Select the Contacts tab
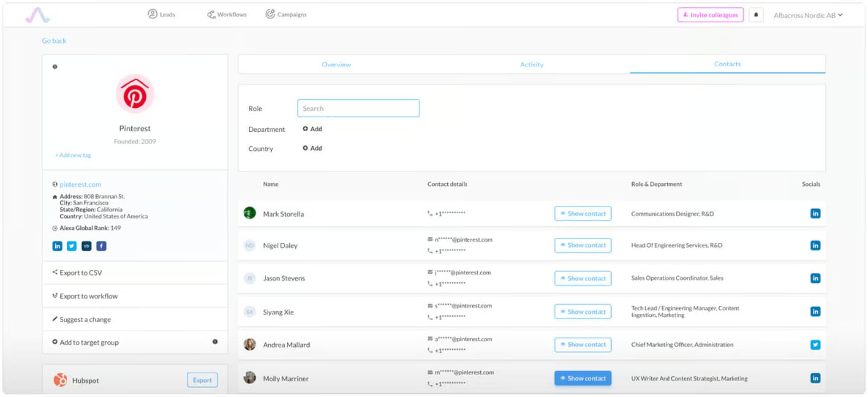 click(728, 64)
